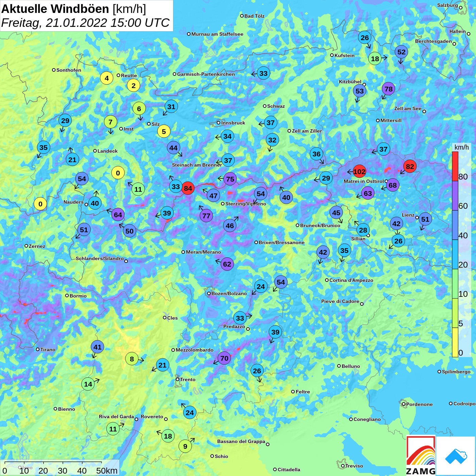476x476 pixels.
Task: Select the 41 marker east of Tirano
Action: click(98, 347)
